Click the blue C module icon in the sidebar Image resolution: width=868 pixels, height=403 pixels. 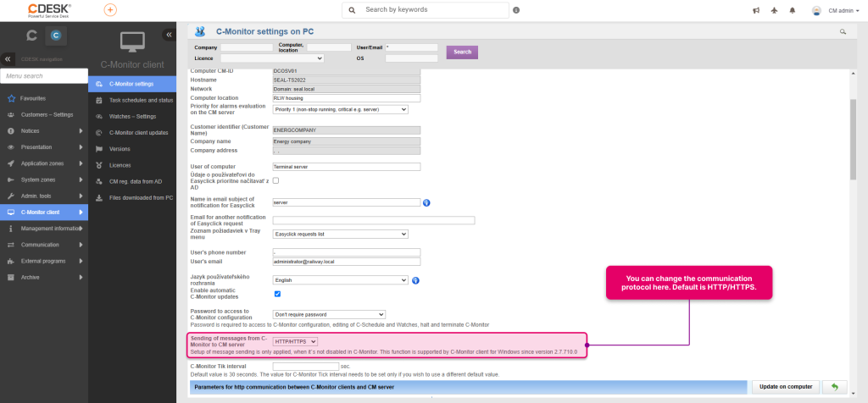pos(55,36)
